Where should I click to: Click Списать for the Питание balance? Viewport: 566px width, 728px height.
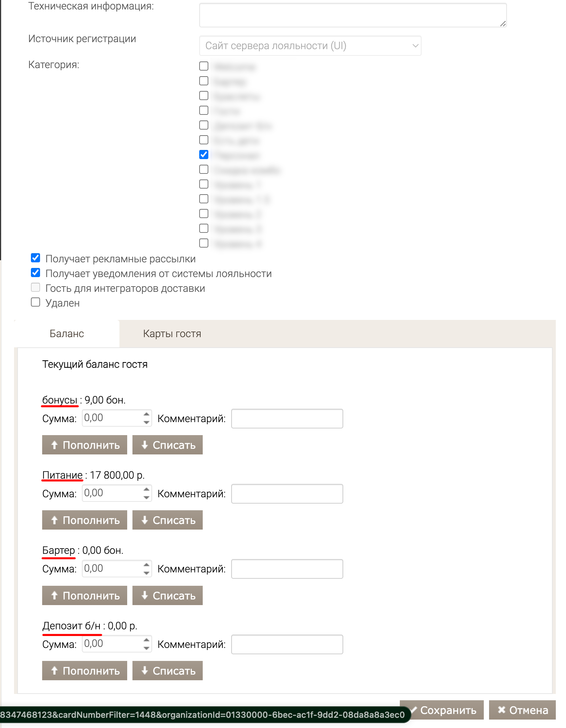(167, 520)
